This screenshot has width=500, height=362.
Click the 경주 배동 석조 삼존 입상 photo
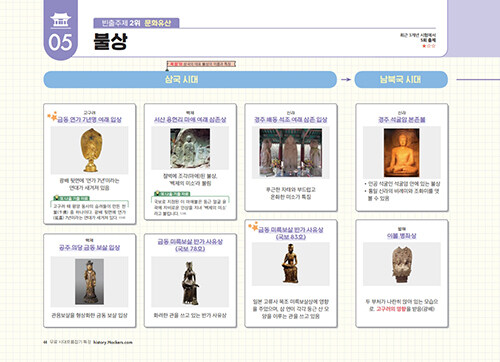click(x=291, y=153)
